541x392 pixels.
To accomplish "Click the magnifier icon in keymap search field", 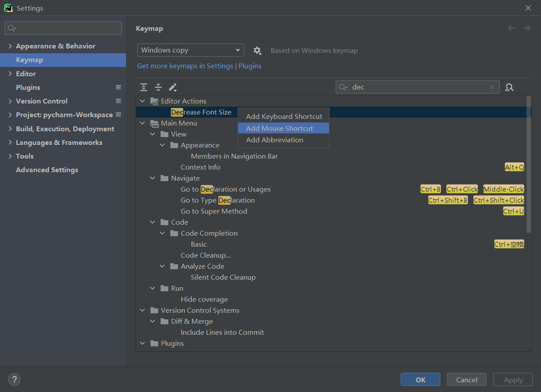I will (343, 87).
